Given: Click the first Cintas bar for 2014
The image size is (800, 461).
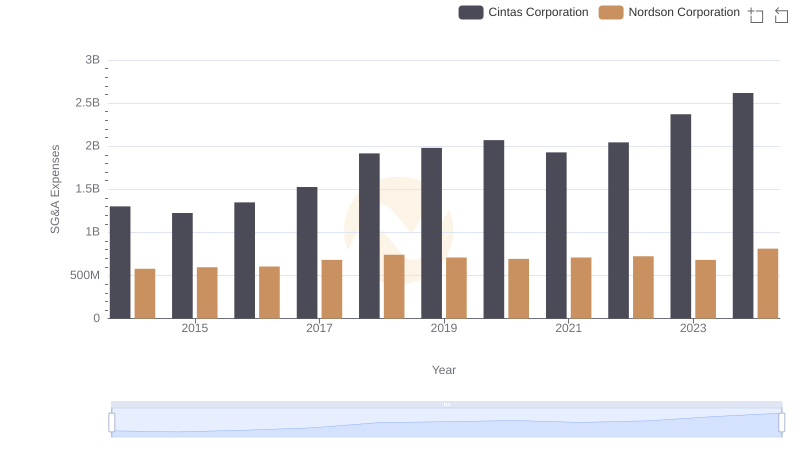Looking at the screenshot, I should click(120, 262).
